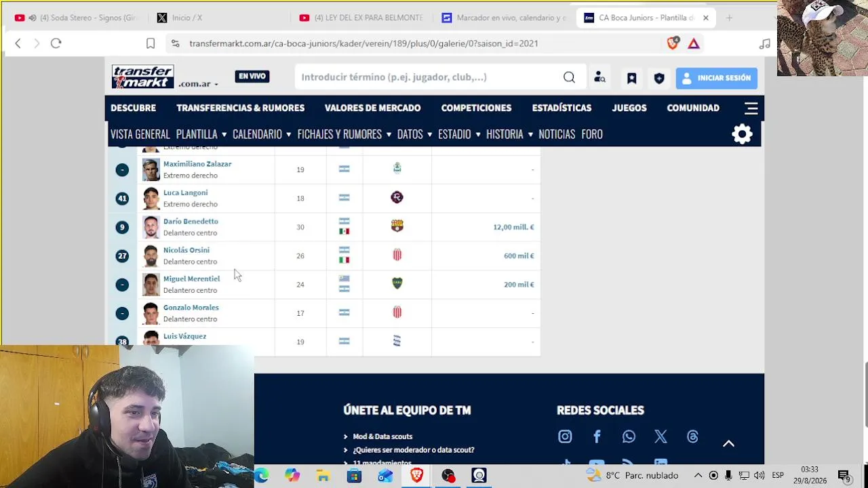Click Miguel Merentiel's previous club crest

397,283
